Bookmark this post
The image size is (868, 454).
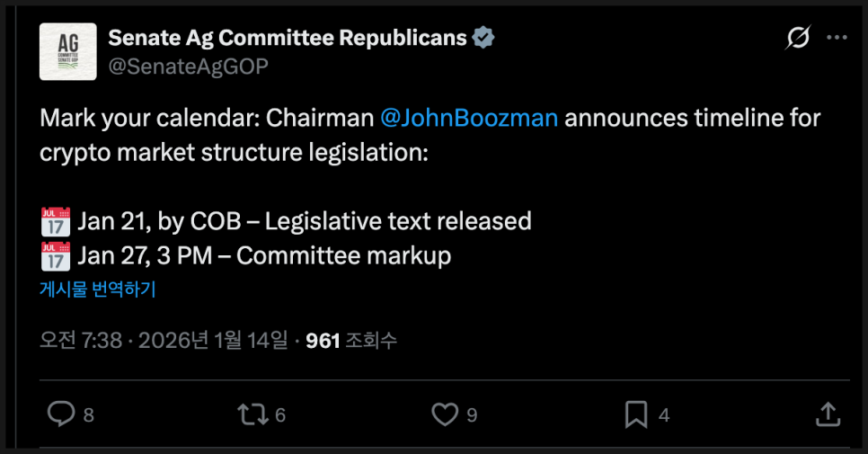(x=636, y=414)
